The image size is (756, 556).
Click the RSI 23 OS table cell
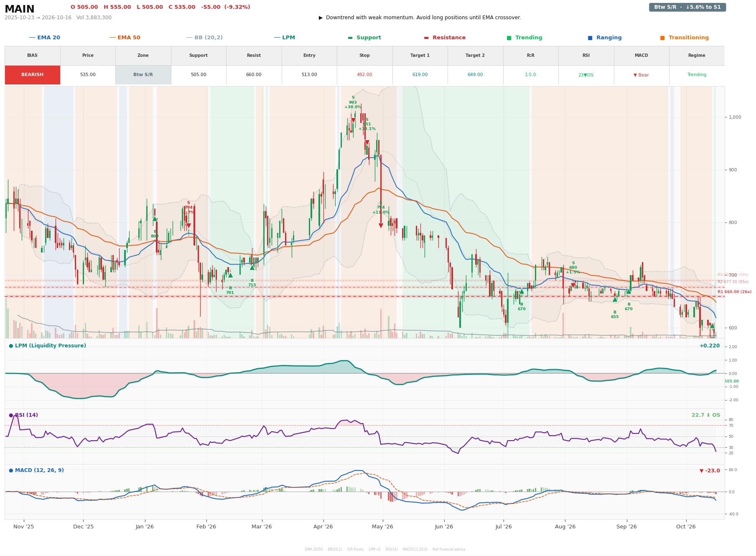[x=586, y=75]
